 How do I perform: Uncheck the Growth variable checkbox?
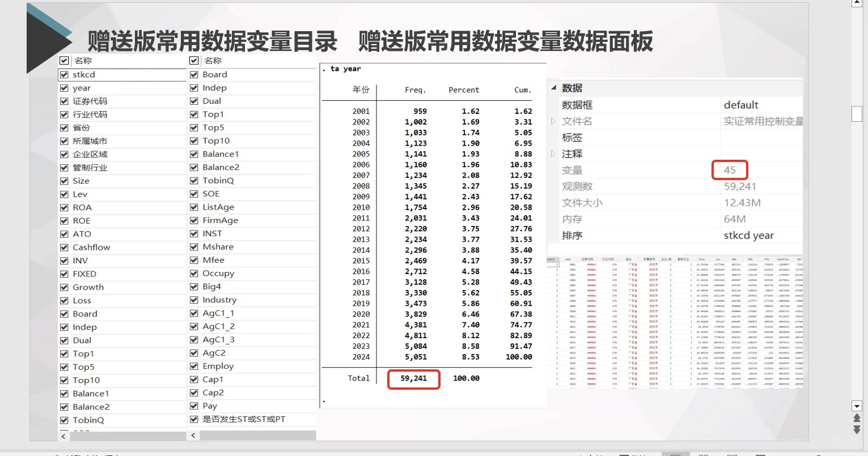pyautogui.click(x=64, y=287)
